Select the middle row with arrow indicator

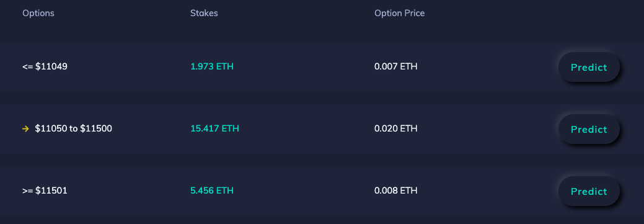pos(322,129)
